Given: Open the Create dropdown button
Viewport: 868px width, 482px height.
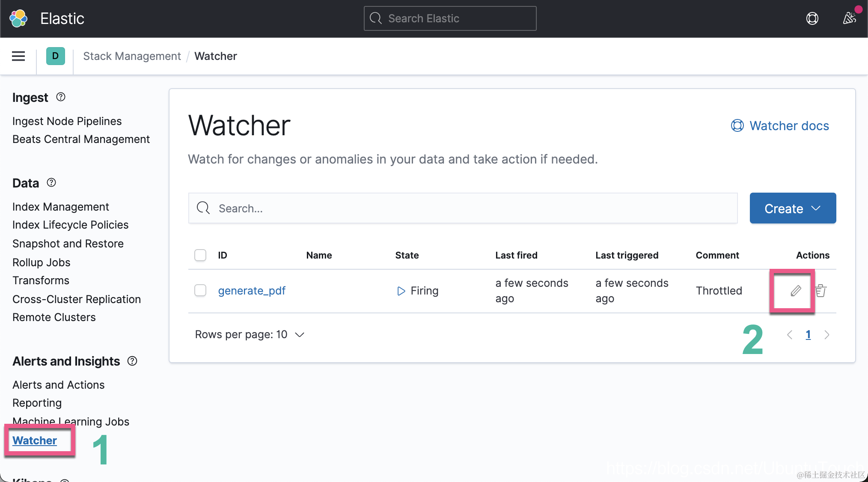Looking at the screenshot, I should click(x=792, y=208).
